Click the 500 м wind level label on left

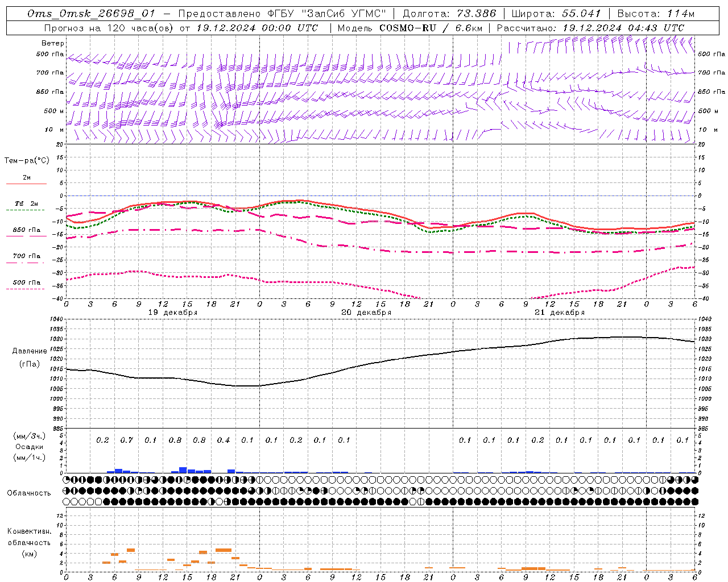pos(54,111)
